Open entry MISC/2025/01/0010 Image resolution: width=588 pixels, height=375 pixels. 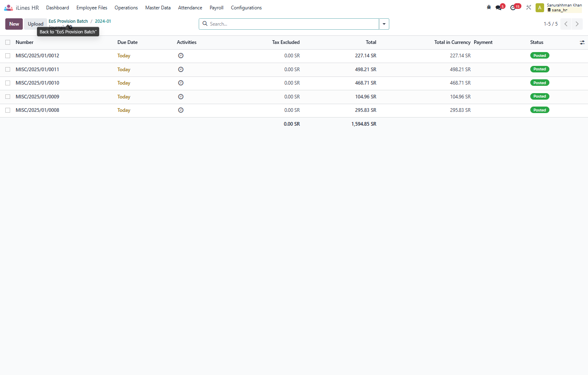37,83
